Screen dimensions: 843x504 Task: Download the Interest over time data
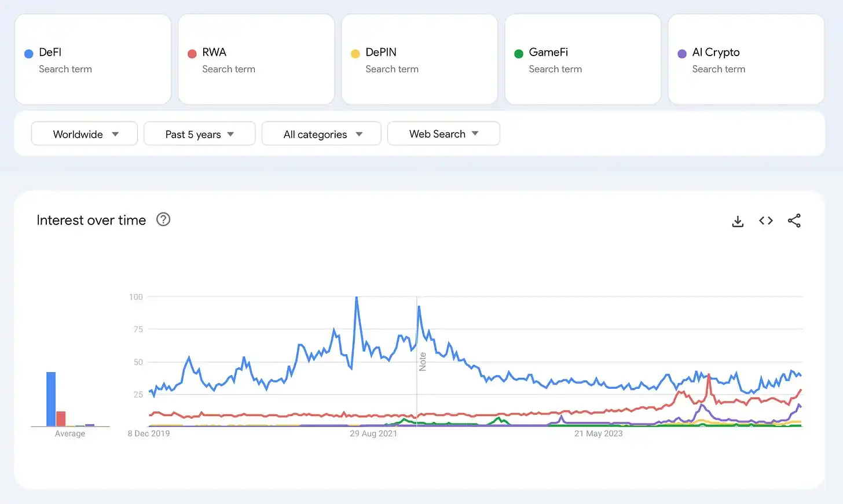pyautogui.click(x=738, y=221)
